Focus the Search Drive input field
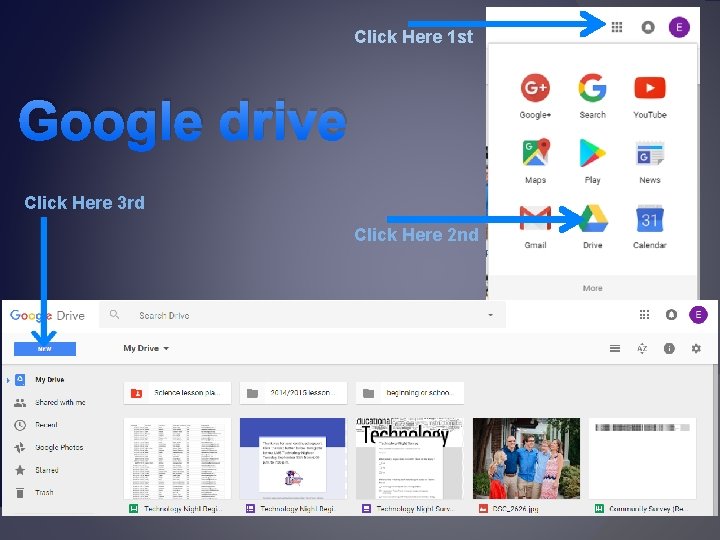Screen dimensions: 720x540 pyautogui.click(x=302, y=315)
